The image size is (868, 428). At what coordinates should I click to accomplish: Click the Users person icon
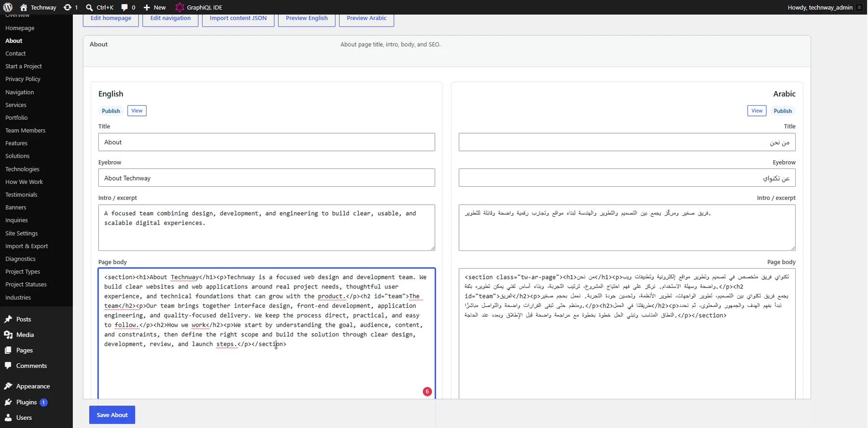[8, 418]
